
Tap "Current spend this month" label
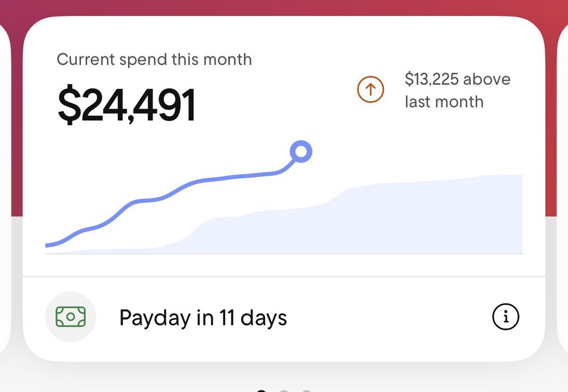[x=154, y=60]
